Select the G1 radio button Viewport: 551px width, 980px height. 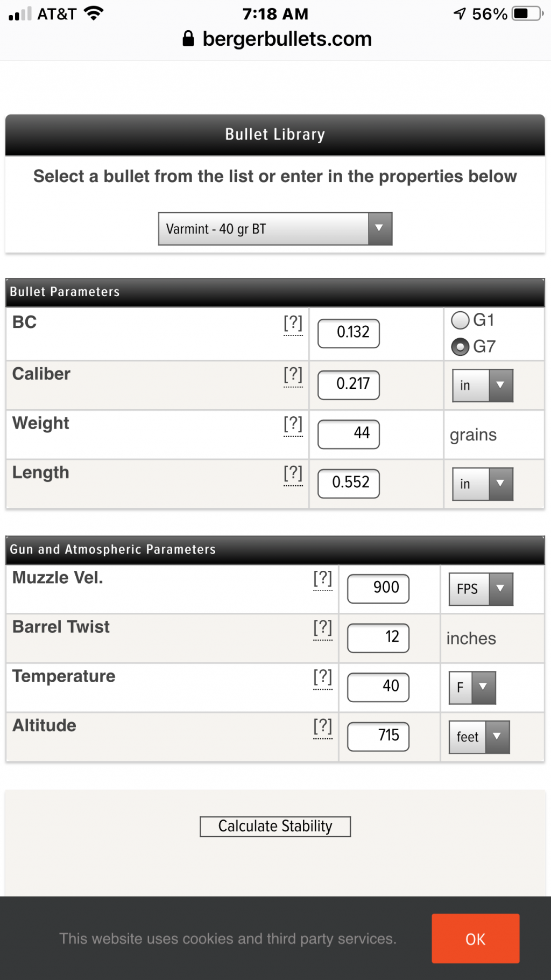pyautogui.click(x=460, y=320)
